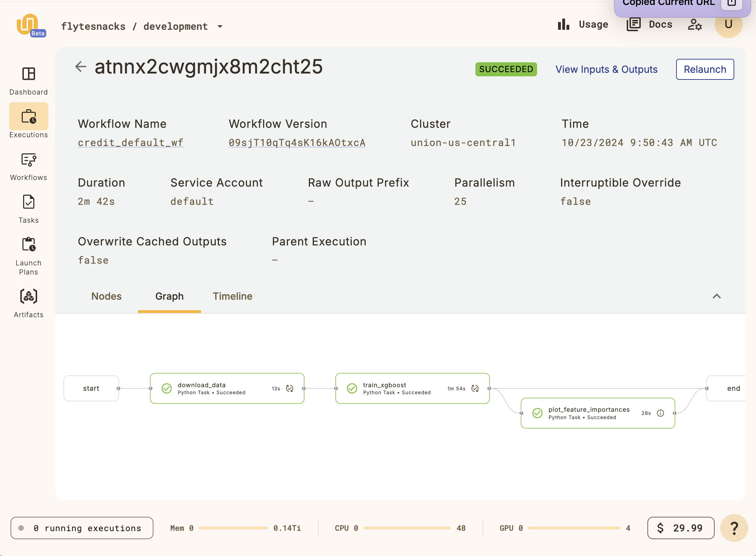Click cache icon on train_xgboost node
The height and width of the screenshot is (556, 756).
pyautogui.click(x=475, y=389)
